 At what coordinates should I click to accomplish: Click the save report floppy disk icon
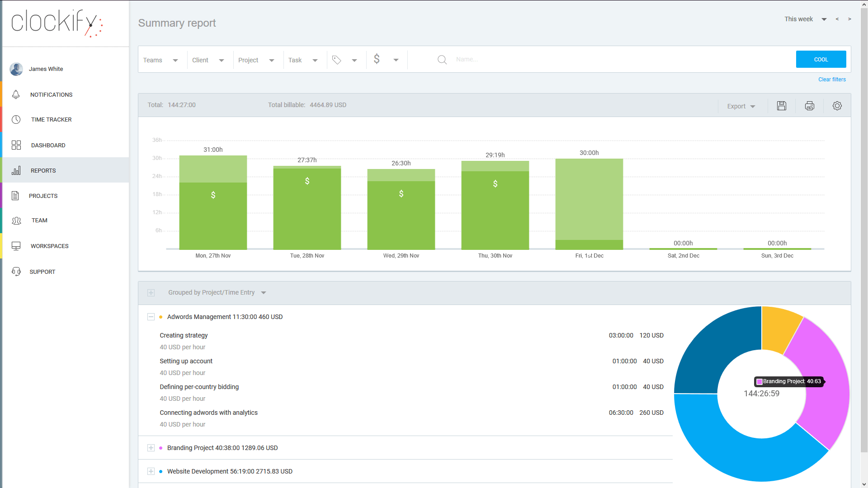coord(782,106)
